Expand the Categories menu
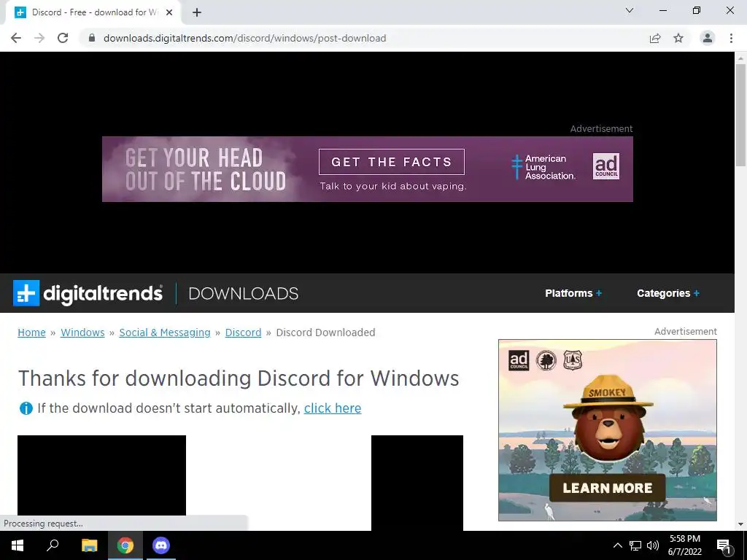 click(668, 293)
